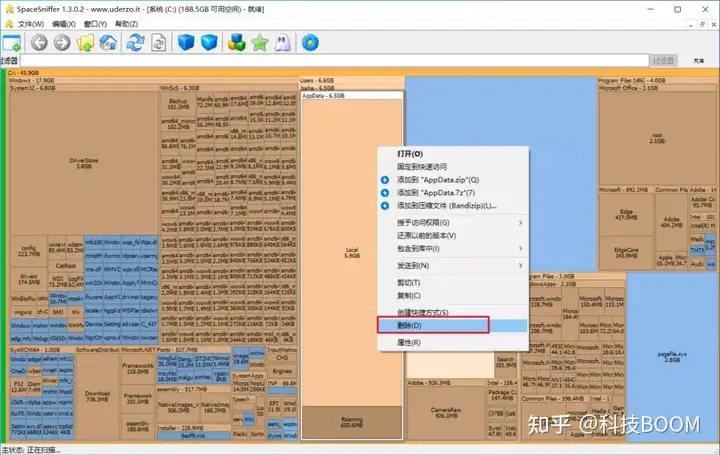Choose 删除(D) in the context menu

coord(453,326)
